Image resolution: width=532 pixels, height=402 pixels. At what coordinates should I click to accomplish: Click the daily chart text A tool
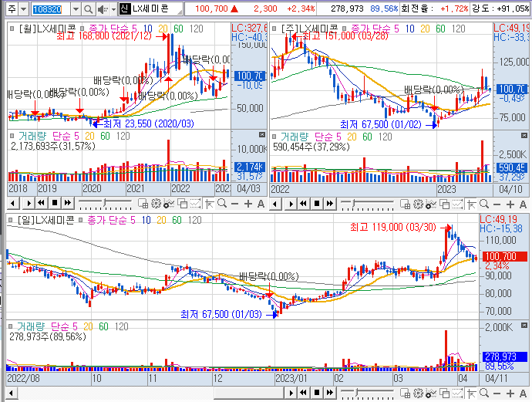pyautogui.click(x=523, y=394)
